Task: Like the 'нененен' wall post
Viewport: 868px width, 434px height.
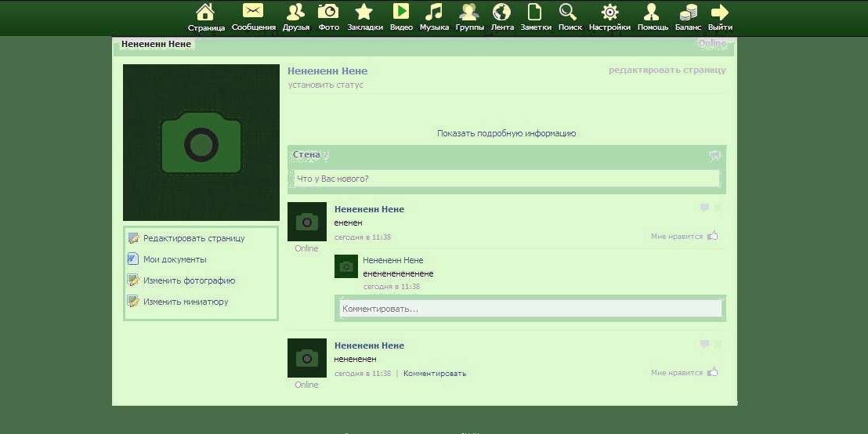Action: coord(712,372)
